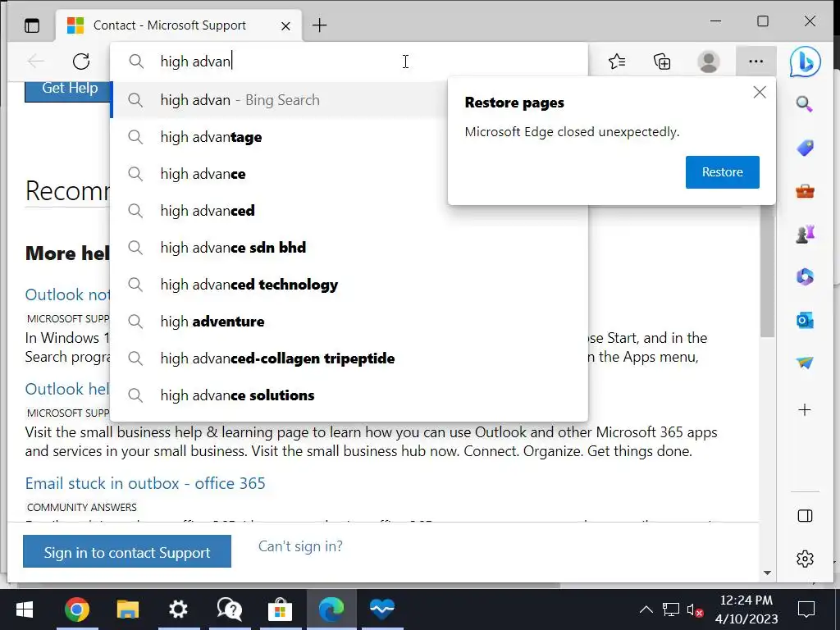840x630 pixels.
Task: Open Get Help app on the taskbar
Action: tap(230, 609)
